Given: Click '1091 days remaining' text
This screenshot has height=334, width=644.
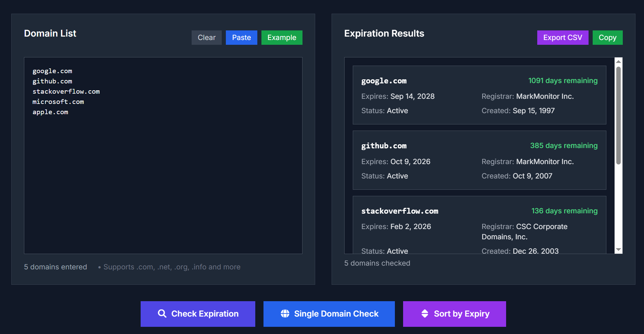Looking at the screenshot, I should 563,81.
